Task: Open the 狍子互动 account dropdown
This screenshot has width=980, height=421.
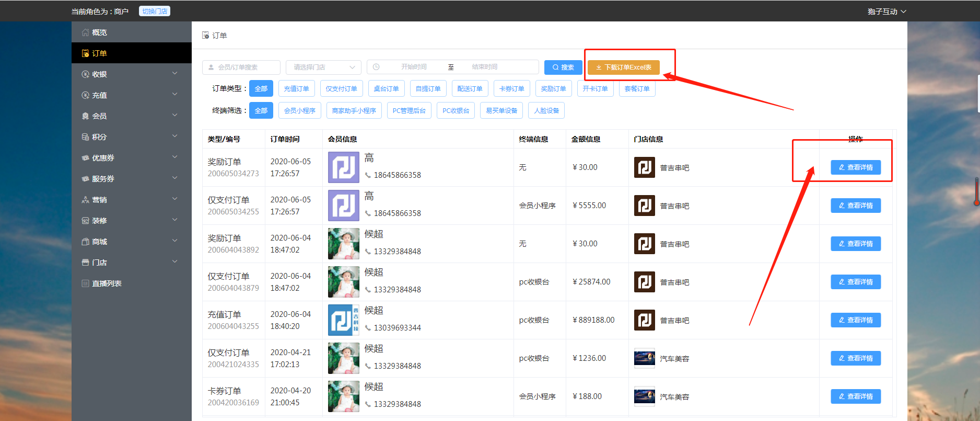Action: tap(886, 12)
